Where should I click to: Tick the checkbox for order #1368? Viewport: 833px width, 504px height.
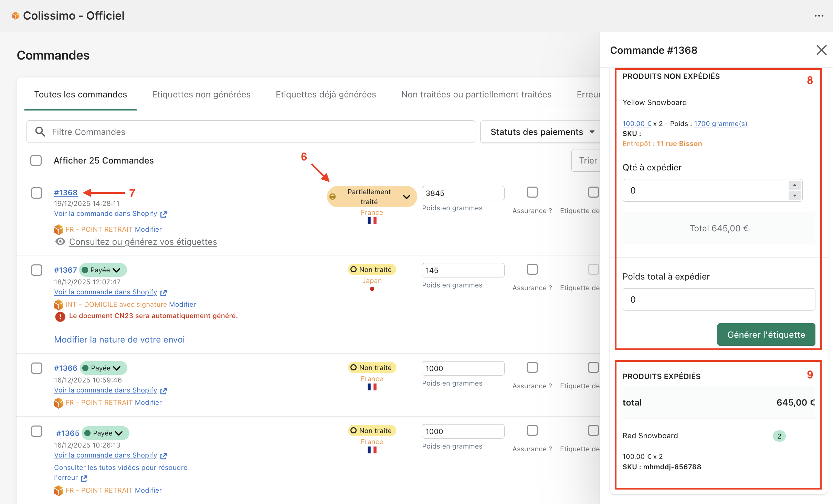[36, 193]
